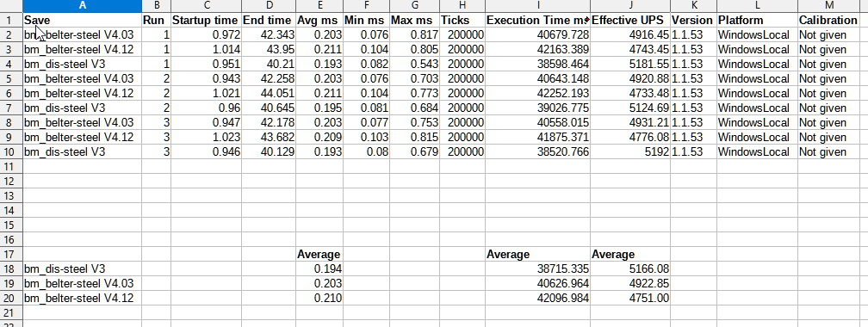This screenshot has width=868, height=327.
Task: Select cell with min ms 0.08
Action: [x=367, y=151]
